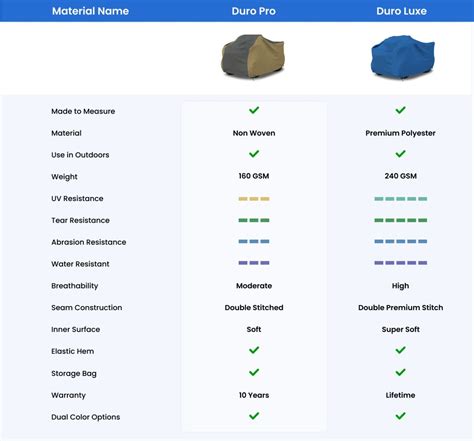Click the 'Warranty' row label
The height and width of the screenshot is (441, 474).
coord(68,395)
